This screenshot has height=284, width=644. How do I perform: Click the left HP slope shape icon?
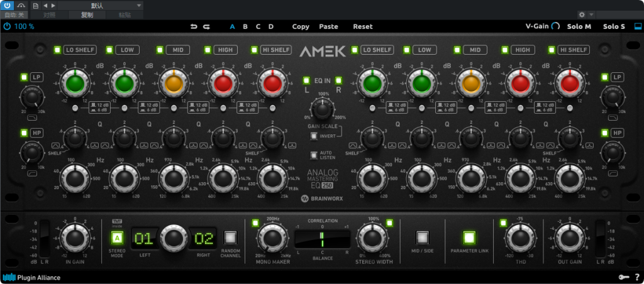(x=32, y=173)
